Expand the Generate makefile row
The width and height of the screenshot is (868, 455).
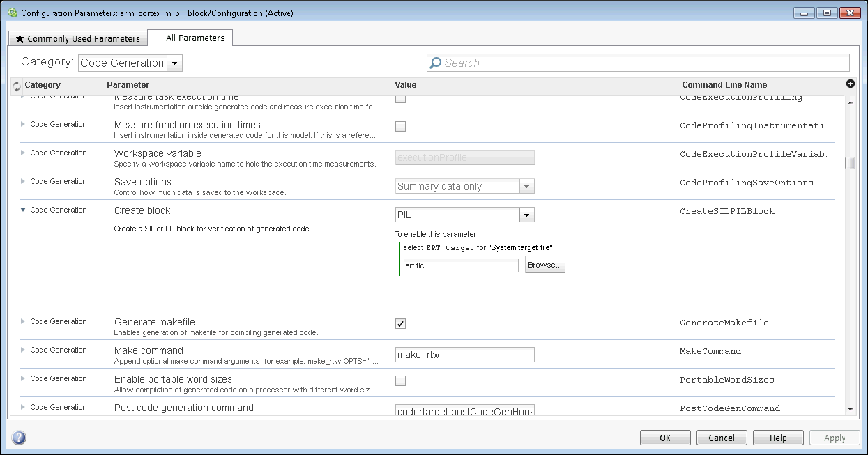(23, 321)
